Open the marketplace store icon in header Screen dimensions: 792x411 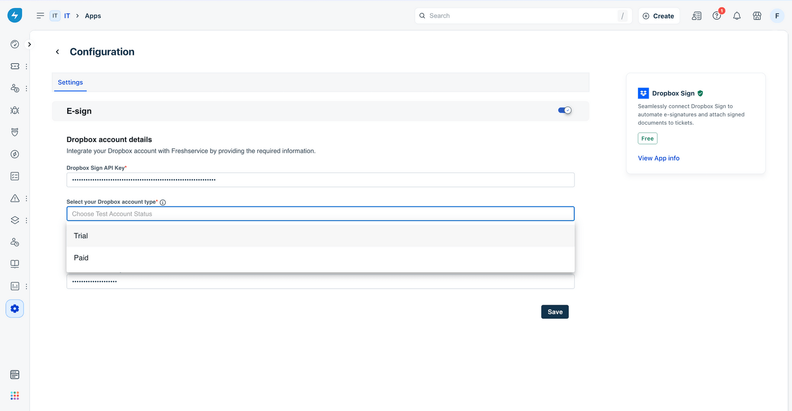pyautogui.click(x=757, y=16)
